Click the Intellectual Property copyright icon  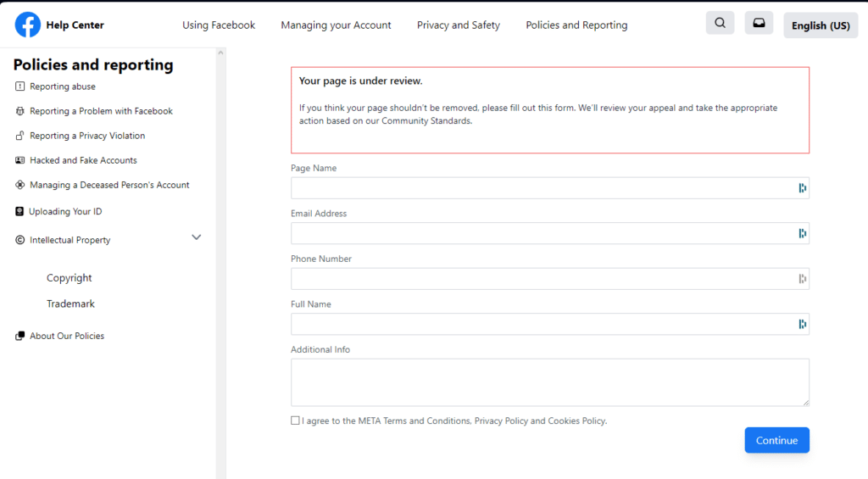(x=20, y=240)
